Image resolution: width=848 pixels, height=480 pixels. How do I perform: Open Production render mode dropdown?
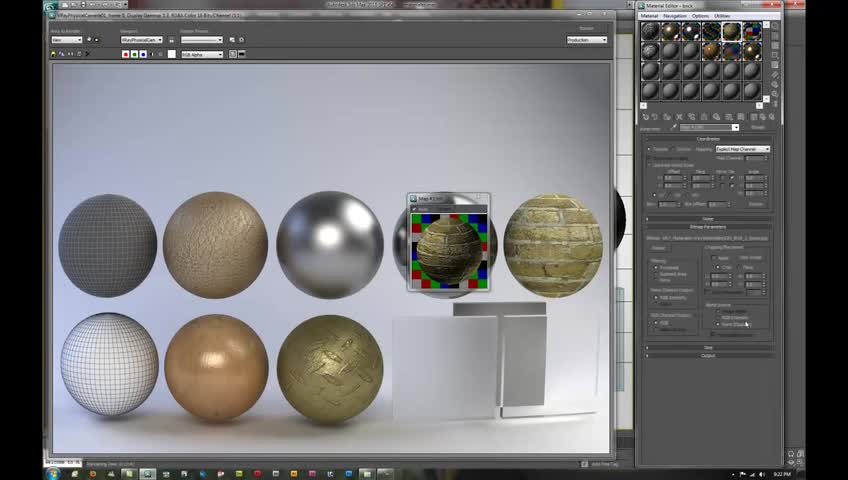tap(587, 40)
